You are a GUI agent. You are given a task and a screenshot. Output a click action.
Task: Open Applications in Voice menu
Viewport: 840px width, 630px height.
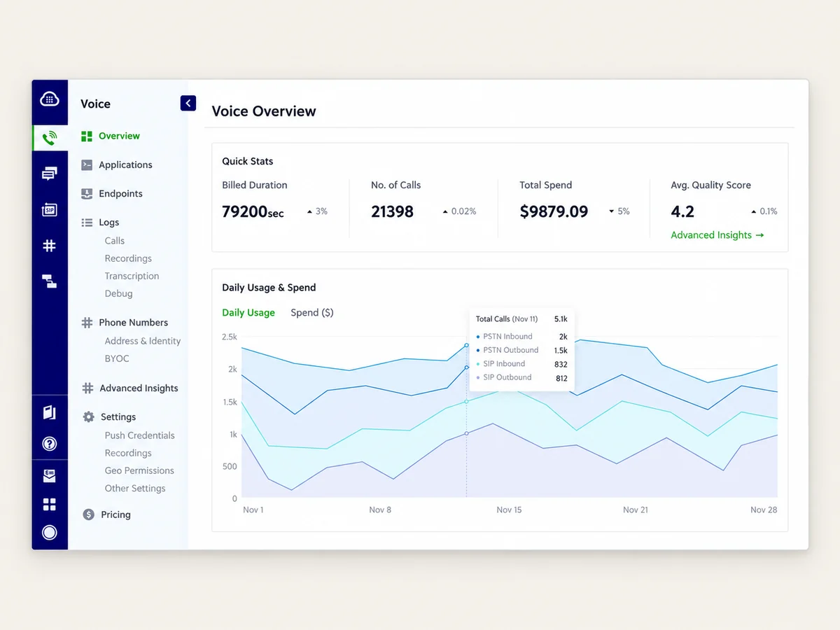point(125,164)
